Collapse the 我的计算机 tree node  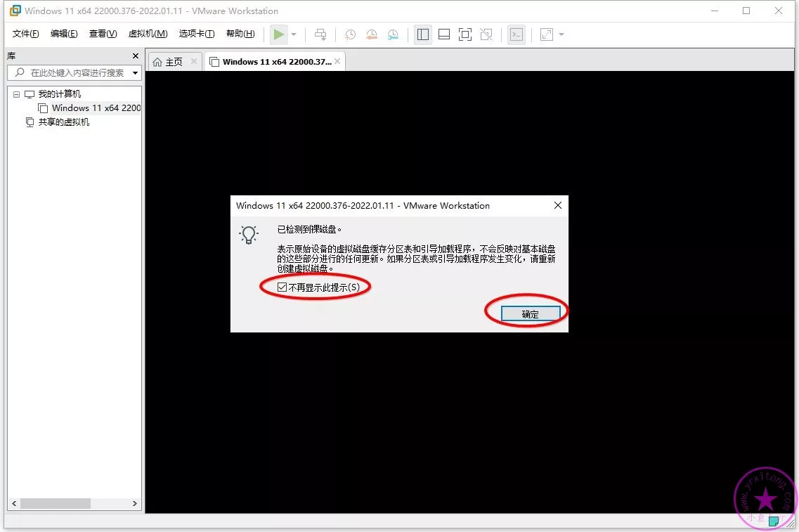[x=16, y=94]
